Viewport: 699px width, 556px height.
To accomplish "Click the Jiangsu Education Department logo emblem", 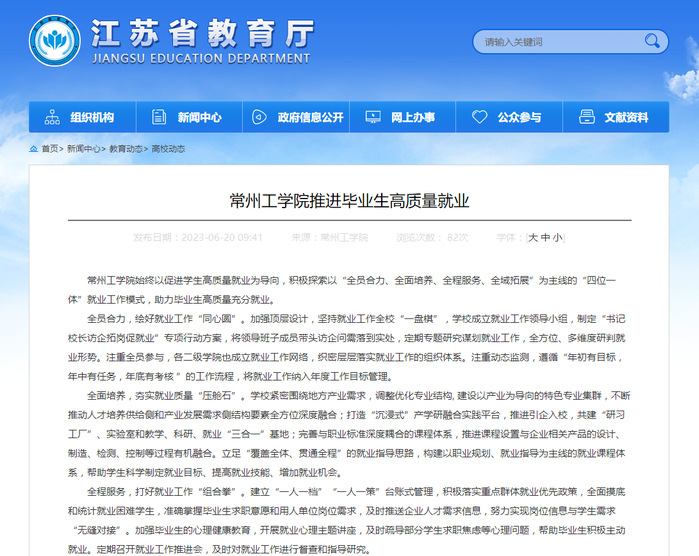I will 55,41.
